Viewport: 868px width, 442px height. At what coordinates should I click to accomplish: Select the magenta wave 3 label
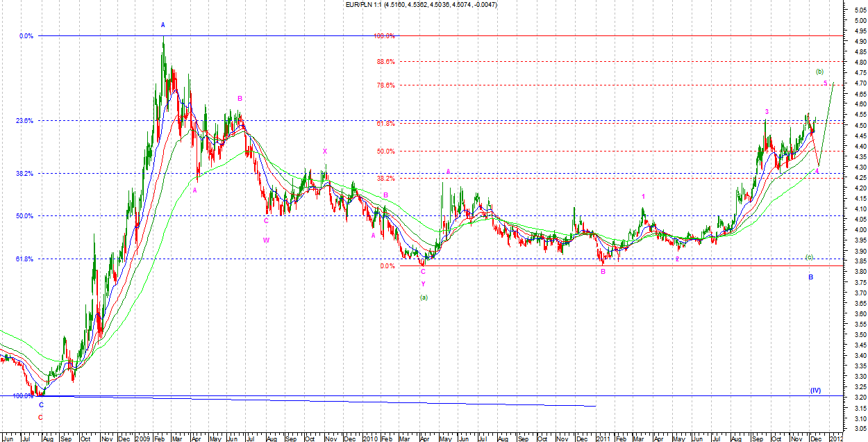[767, 112]
